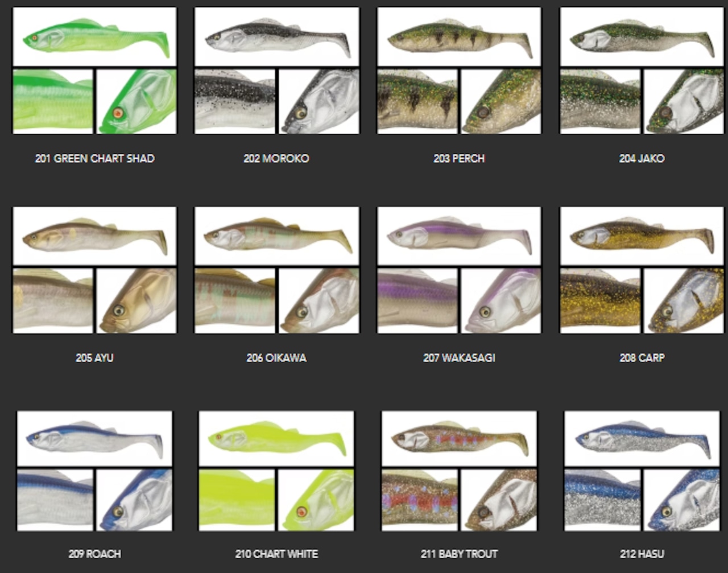Show the 205 Ayu body close-up
This screenshot has height=573, width=728.
tap(53, 301)
